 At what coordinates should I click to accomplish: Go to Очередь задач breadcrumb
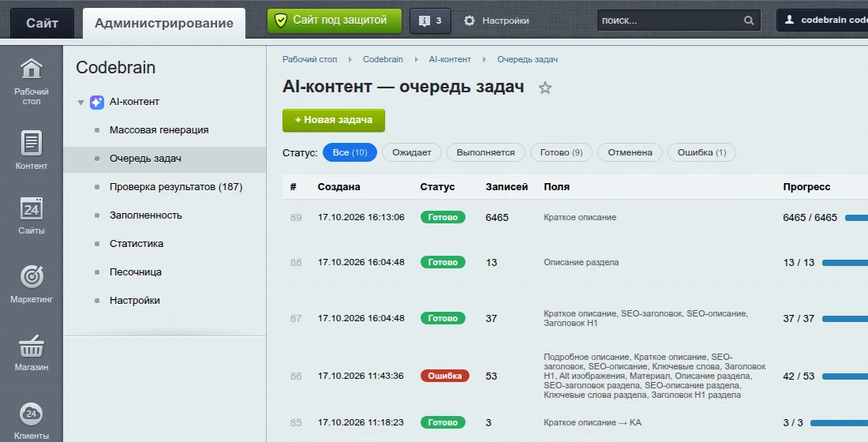coord(528,59)
